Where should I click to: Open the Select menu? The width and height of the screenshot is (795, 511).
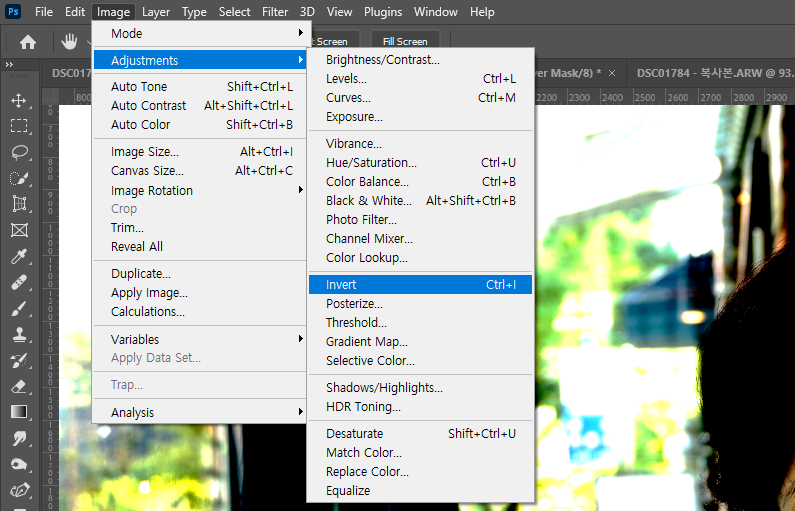pos(234,12)
